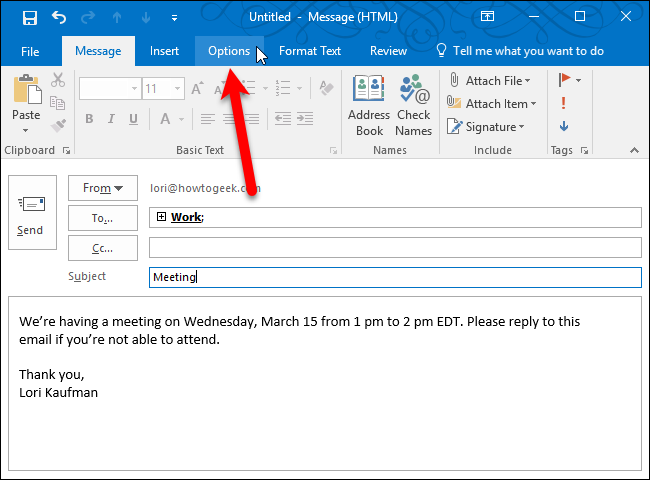Toggle Underline formatting

(133, 119)
